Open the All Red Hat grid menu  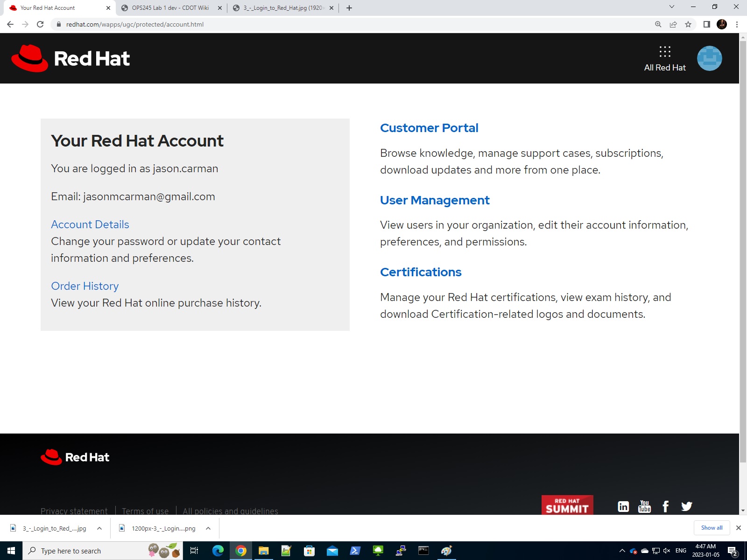tap(665, 58)
